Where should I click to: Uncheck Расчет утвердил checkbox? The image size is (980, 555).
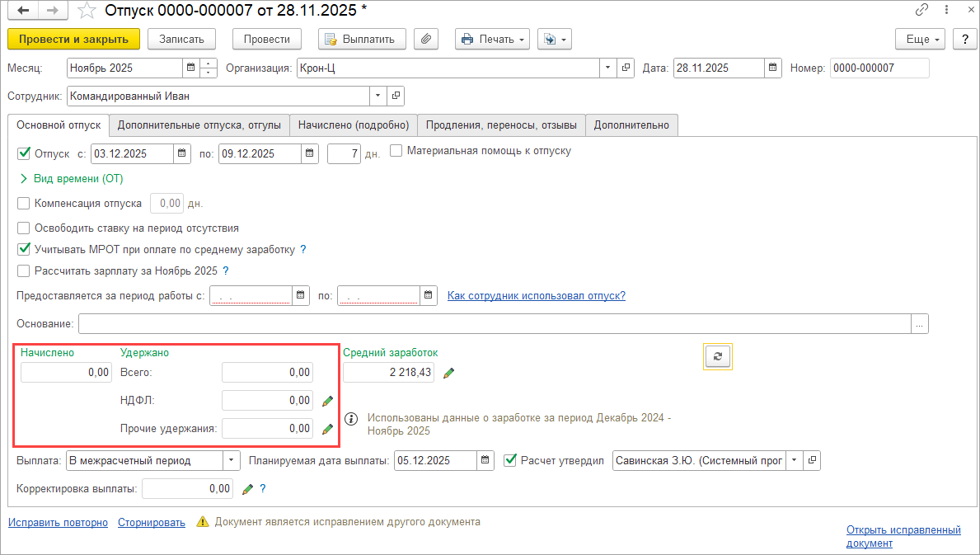point(510,460)
